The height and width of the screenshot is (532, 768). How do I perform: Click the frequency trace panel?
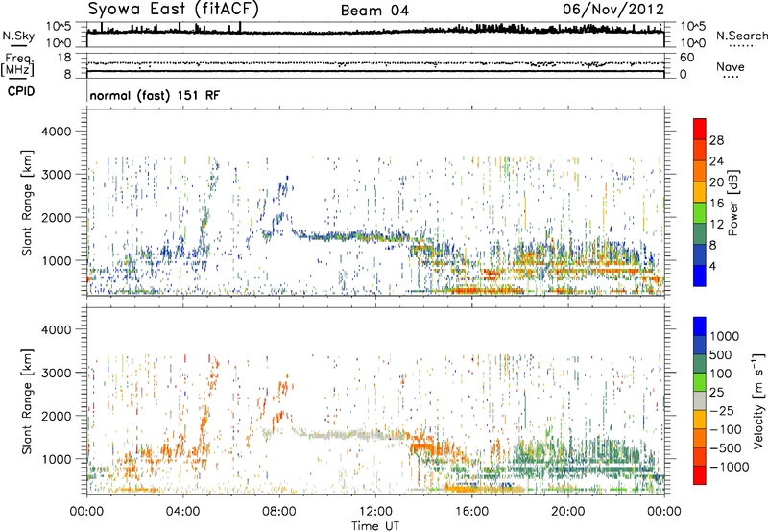point(375,65)
